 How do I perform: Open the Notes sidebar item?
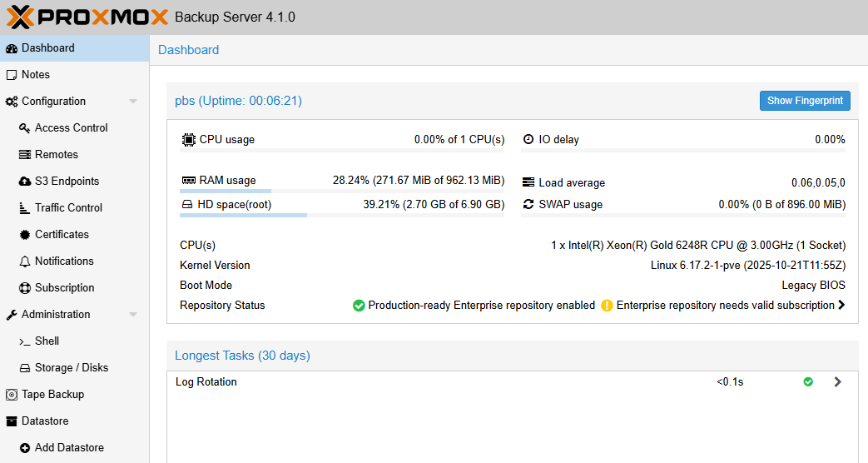pyautogui.click(x=75, y=75)
